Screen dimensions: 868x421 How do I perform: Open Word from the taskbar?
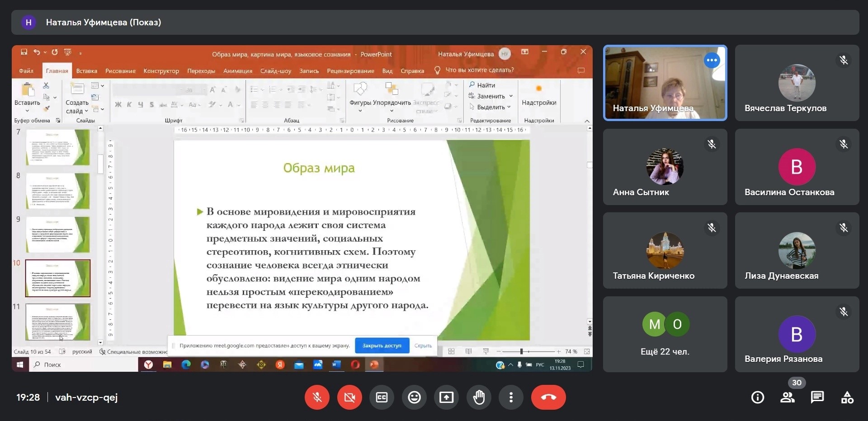pos(336,365)
